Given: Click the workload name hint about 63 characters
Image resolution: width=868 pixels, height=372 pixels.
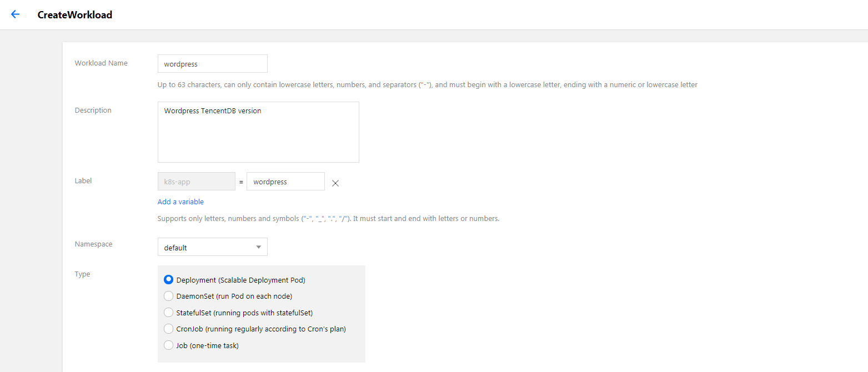Looking at the screenshot, I should click(427, 85).
